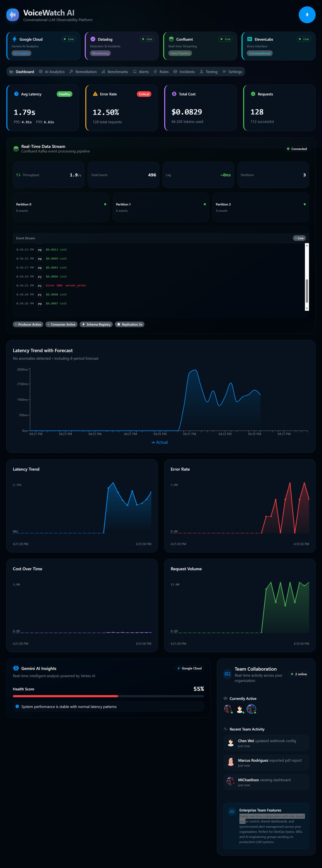Switch to the AI Analytics tab
322x868 pixels.
(x=52, y=72)
